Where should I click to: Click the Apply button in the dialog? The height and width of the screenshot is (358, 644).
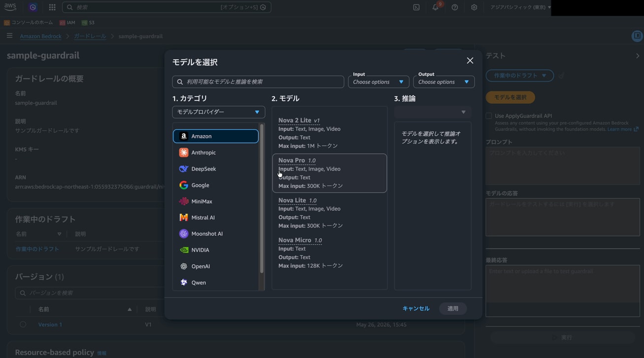pos(453,309)
